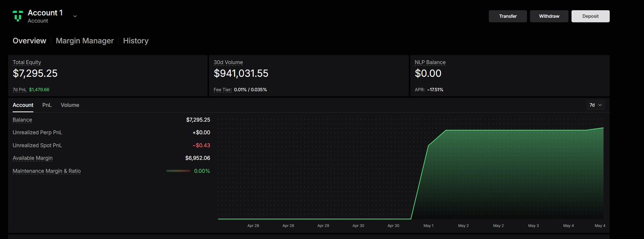Click the maintenance margin ratio gradient bar
Image resolution: width=644 pixels, height=239 pixels.
pos(178,171)
